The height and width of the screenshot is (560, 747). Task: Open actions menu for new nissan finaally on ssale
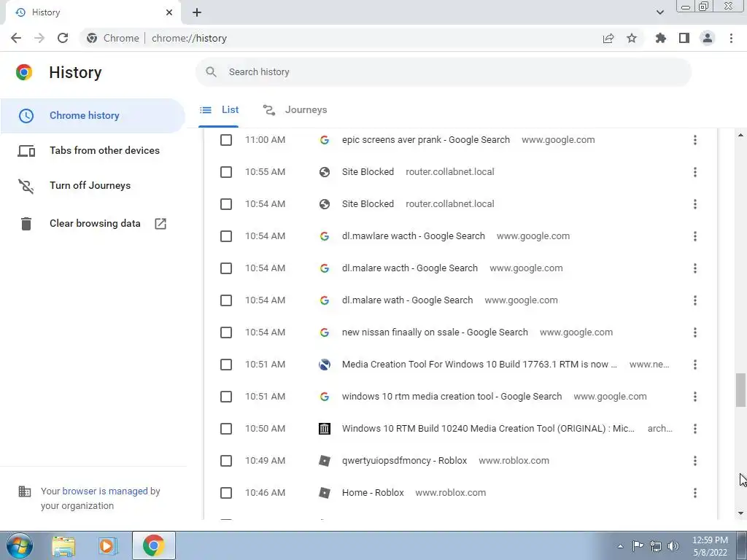pyautogui.click(x=695, y=332)
